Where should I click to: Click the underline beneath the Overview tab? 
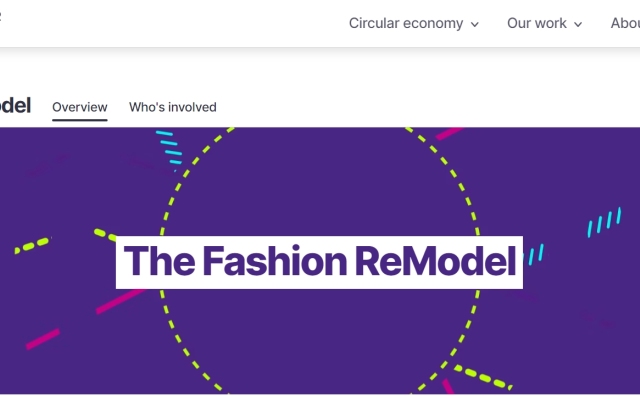80,120
